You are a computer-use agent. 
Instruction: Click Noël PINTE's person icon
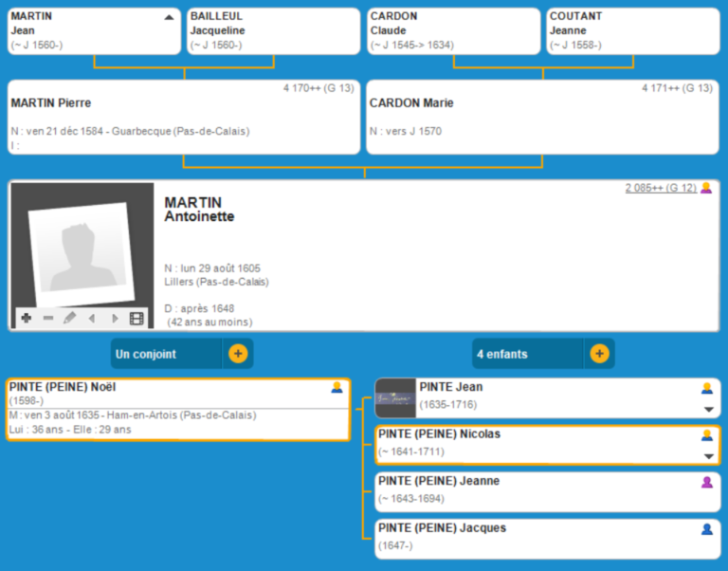pos(337,388)
